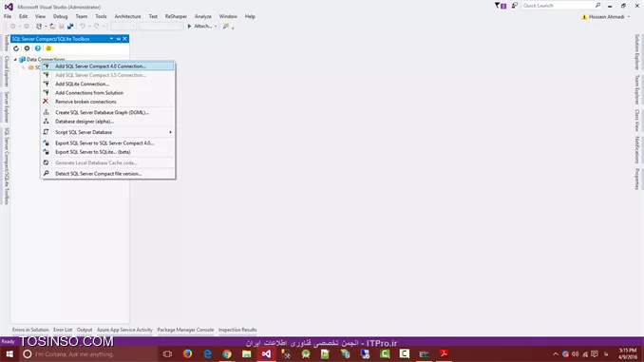Click the Save icon in toolbar
The height and width of the screenshot is (362, 644).
[x=62, y=27]
